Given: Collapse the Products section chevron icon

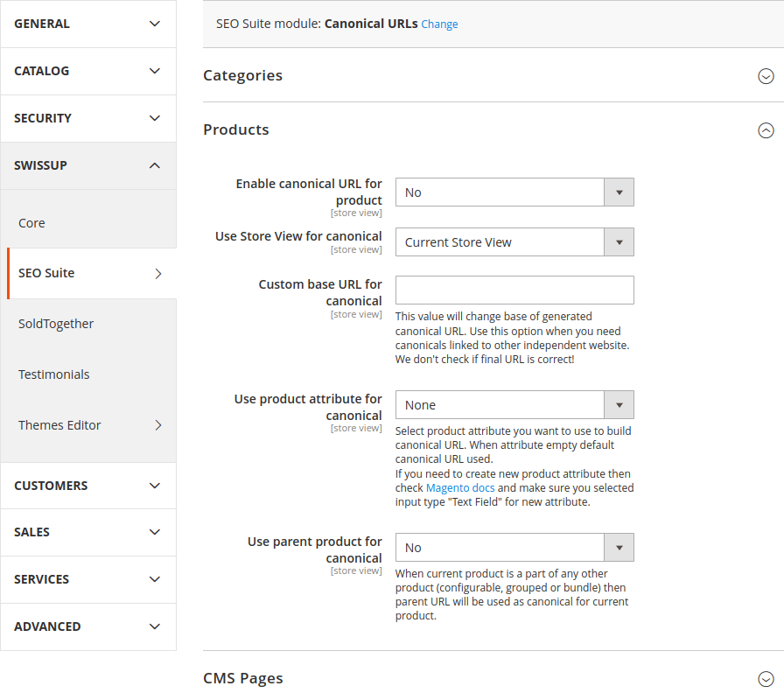Looking at the screenshot, I should click(766, 130).
